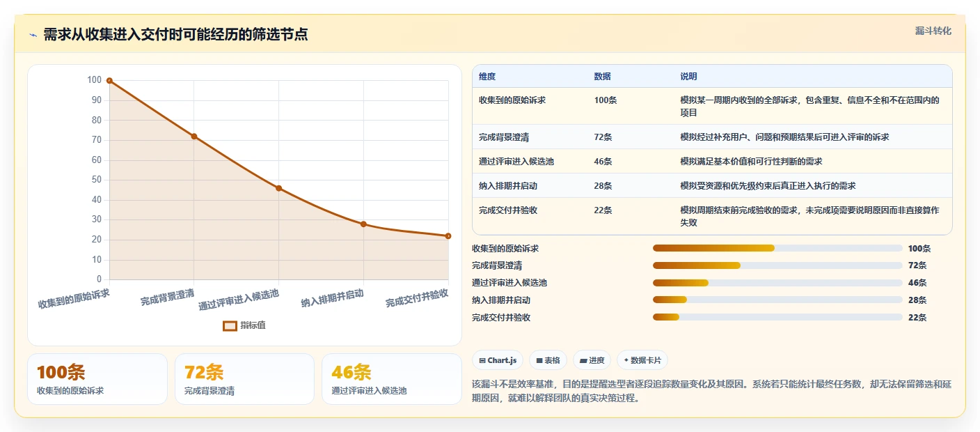Click x-axis label 收集到的原始诉求

point(74,300)
